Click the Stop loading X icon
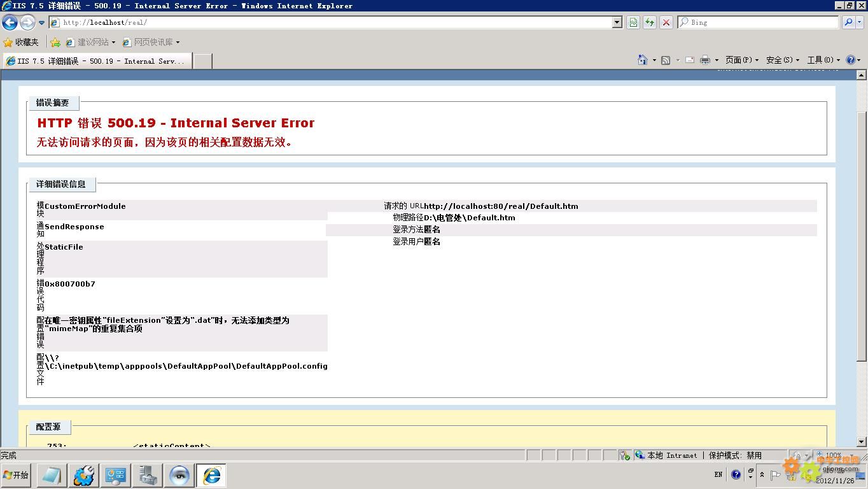The width and height of the screenshot is (868, 489). click(x=666, y=22)
